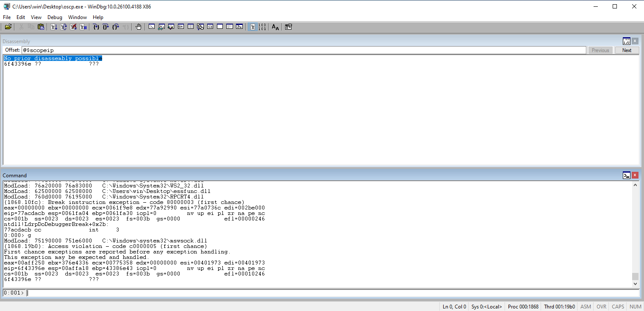The height and width of the screenshot is (311, 644).
Task: Open the Registers window toolbar icon
Action: point(181,27)
